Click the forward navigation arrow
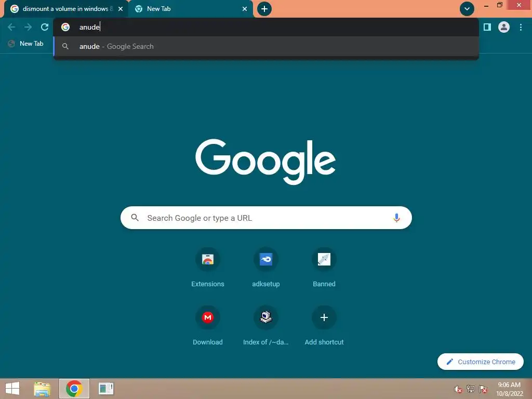532x399 pixels. click(28, 27)
